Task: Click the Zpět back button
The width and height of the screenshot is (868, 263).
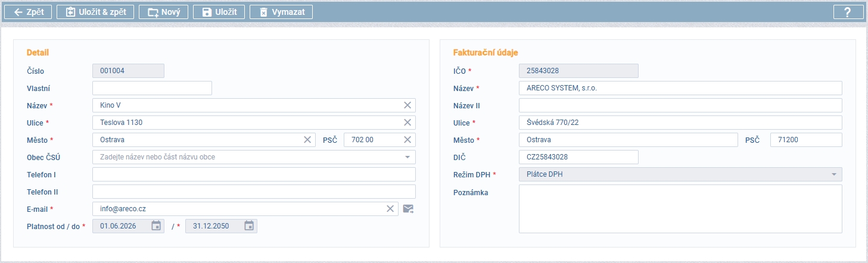Action: click(x=29, y=12)
